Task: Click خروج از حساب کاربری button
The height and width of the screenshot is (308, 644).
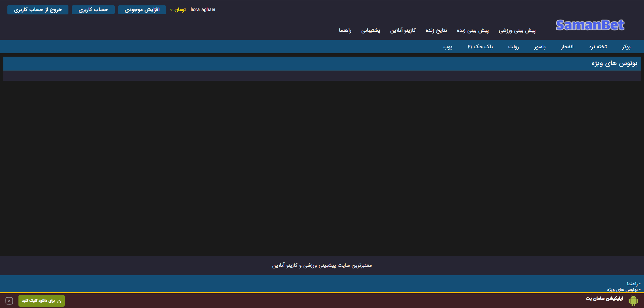Action: point(38,10)
